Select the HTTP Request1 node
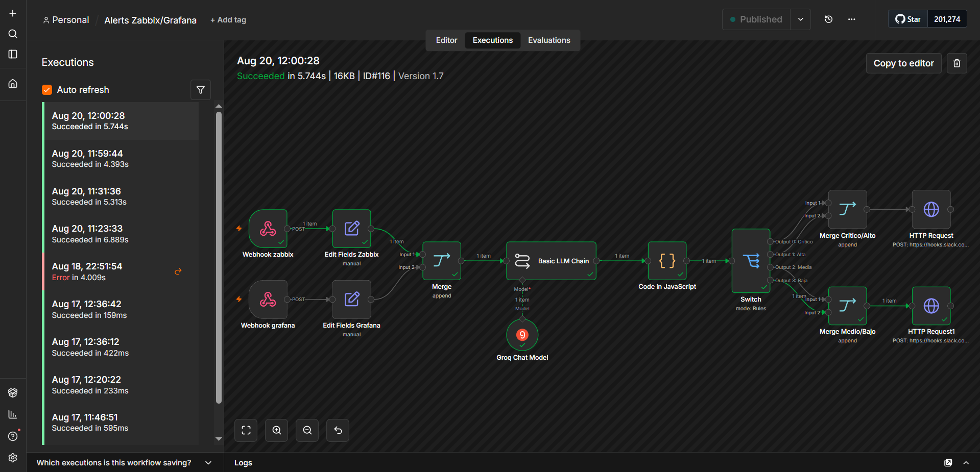 point(931,306)
